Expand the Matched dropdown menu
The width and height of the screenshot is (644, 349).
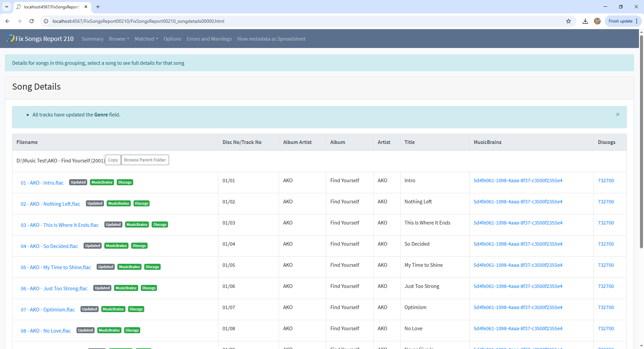click(146, 39)
